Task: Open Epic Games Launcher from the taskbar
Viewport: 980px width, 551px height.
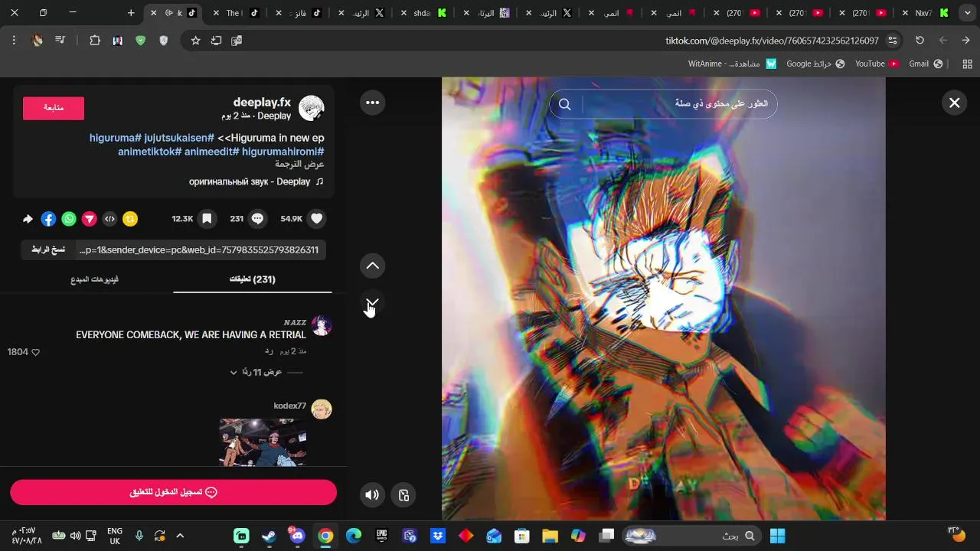Action: pos(381,536)
